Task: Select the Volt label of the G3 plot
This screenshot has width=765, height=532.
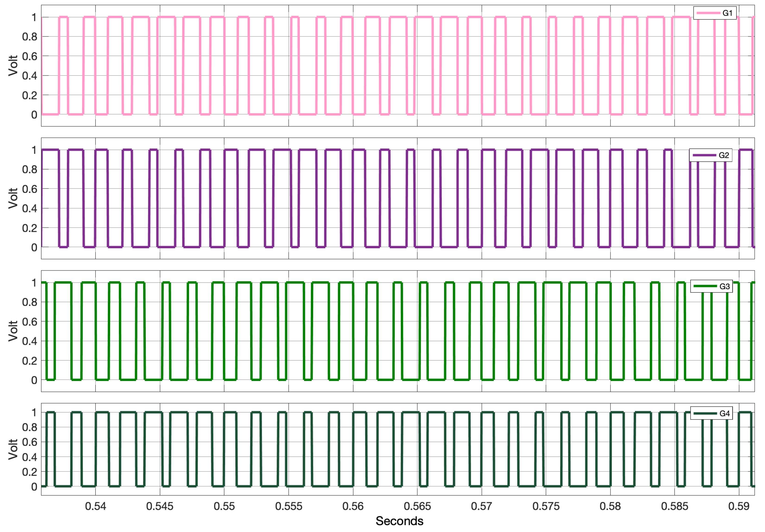Action: click(13, 331)
